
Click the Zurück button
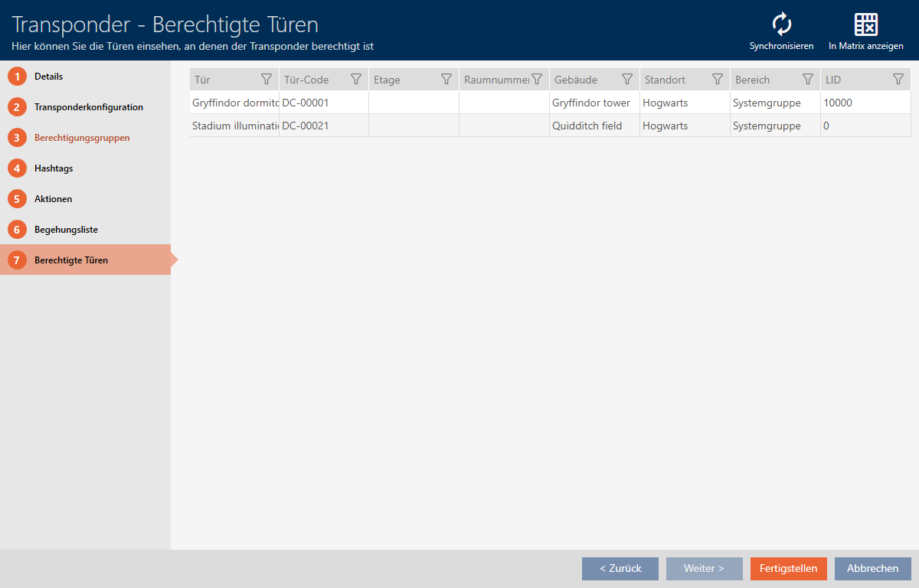[620, 569]
